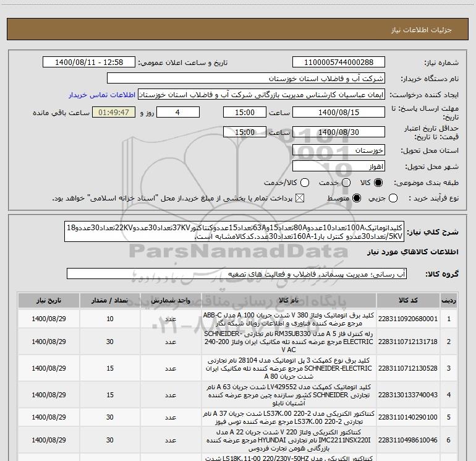Image resolution: width=476 pixels, height=461 pixels.
Task: Click the تاریخ نیاز column header
Action: (x=49, y=300)
